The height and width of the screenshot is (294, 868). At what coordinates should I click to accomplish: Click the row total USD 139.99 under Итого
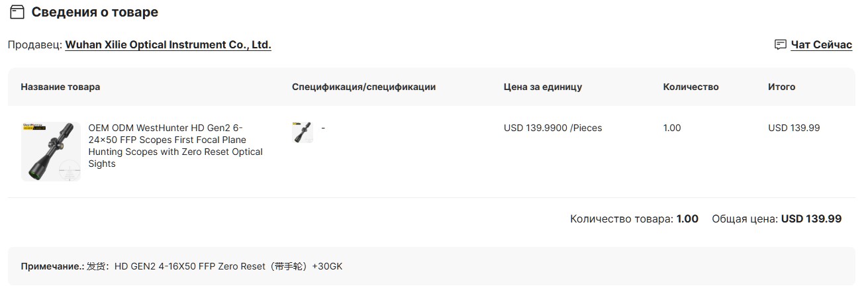794,128
